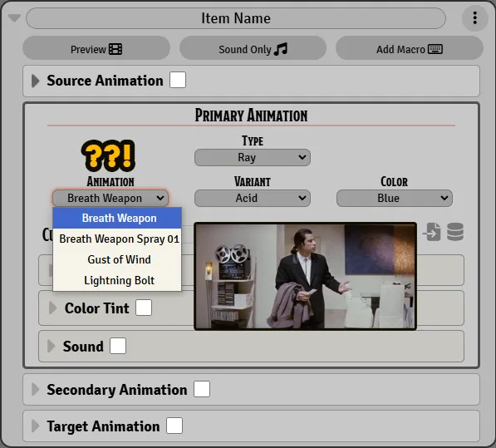496x448 pixels.
Task: Expand the Target Animation section
Action: [36, 426]
